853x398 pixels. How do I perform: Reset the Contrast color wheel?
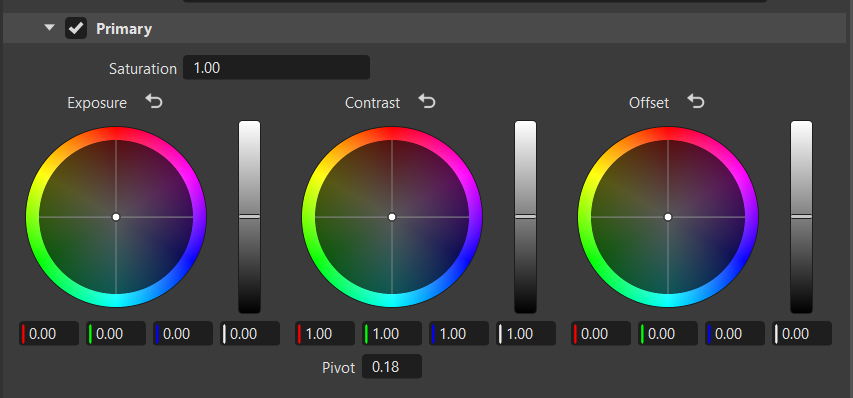(427, 102)
